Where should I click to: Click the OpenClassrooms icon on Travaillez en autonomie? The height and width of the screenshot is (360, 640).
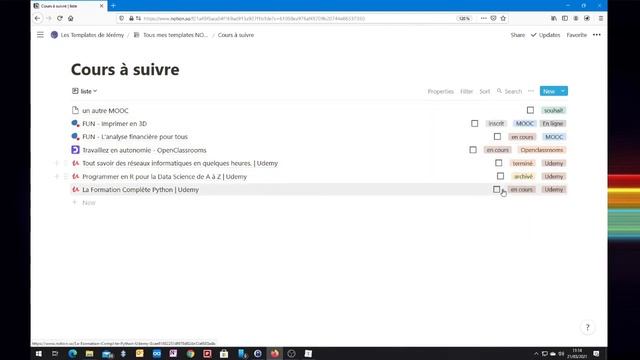[x=75, y=150]
